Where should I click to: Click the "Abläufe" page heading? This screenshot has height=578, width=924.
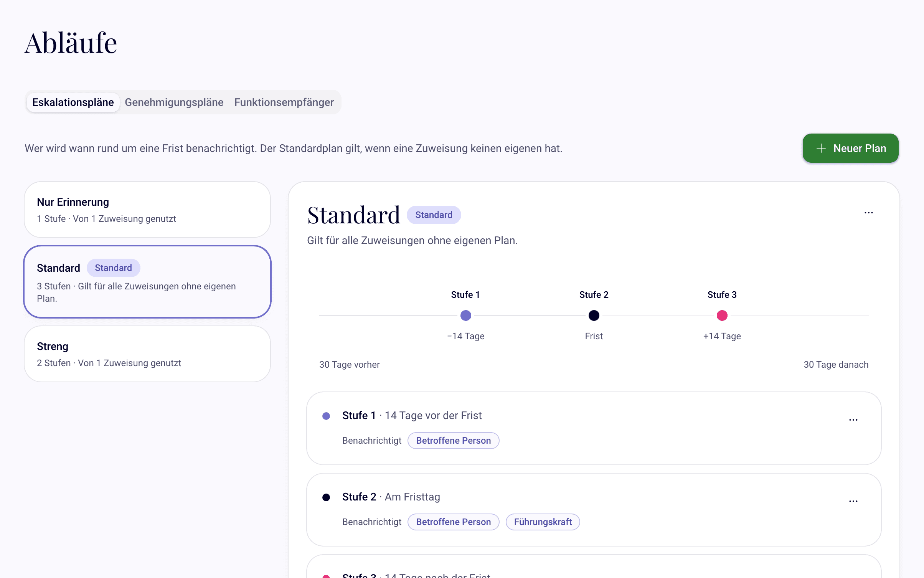tap(71, 43)
